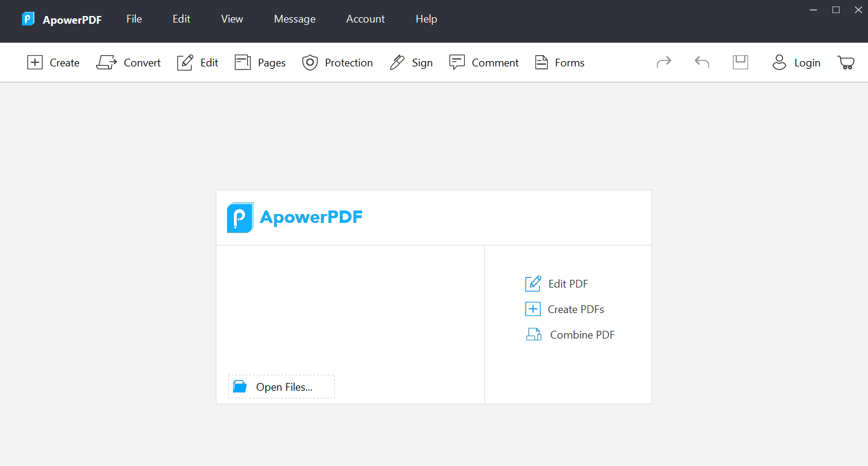Open the shopping cart icon
This screenshot has height=466, width=868.
click(x=846, y=62)
